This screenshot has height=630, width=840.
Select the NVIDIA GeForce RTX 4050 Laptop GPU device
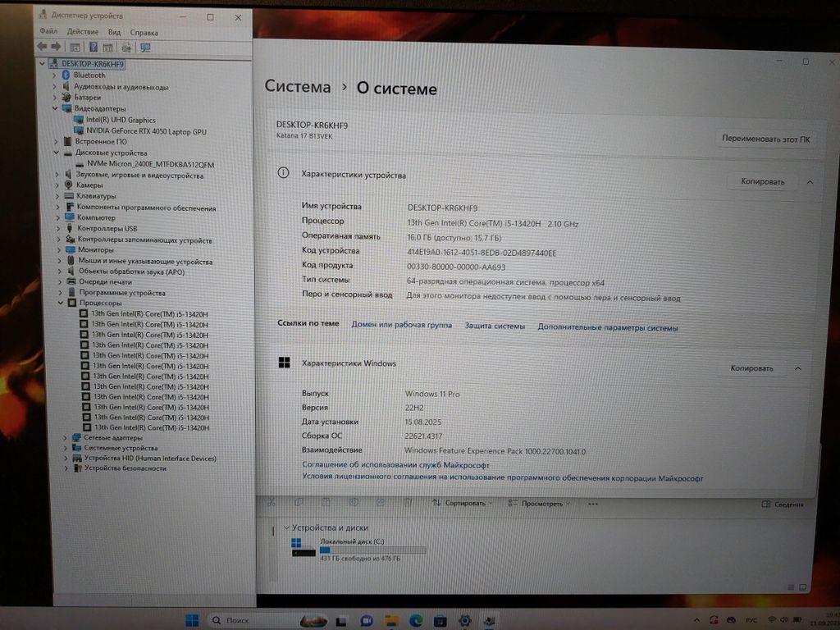(146, 131)
